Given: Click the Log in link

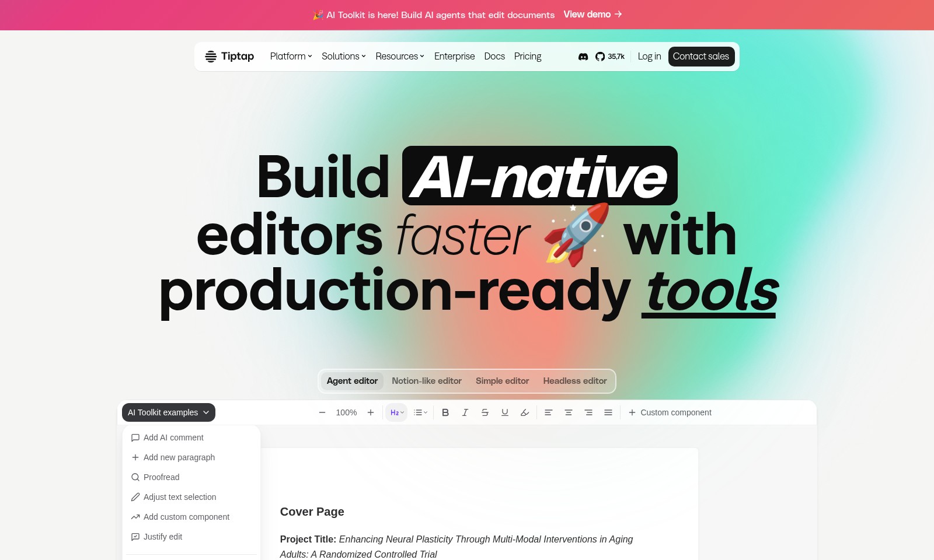Looking at the screenshot, I should coord(649,57).
